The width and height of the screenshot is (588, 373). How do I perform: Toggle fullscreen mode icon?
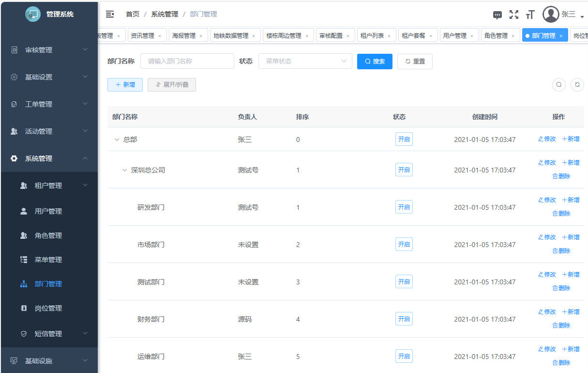coord(514,15)
